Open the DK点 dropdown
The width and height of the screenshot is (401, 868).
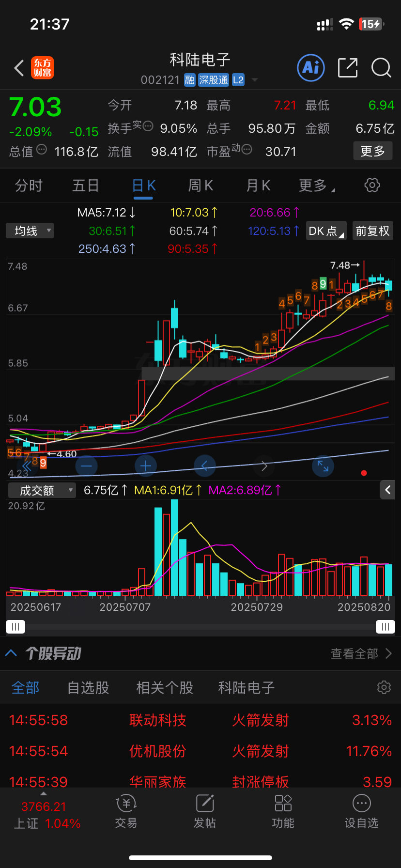pos(326,231)
